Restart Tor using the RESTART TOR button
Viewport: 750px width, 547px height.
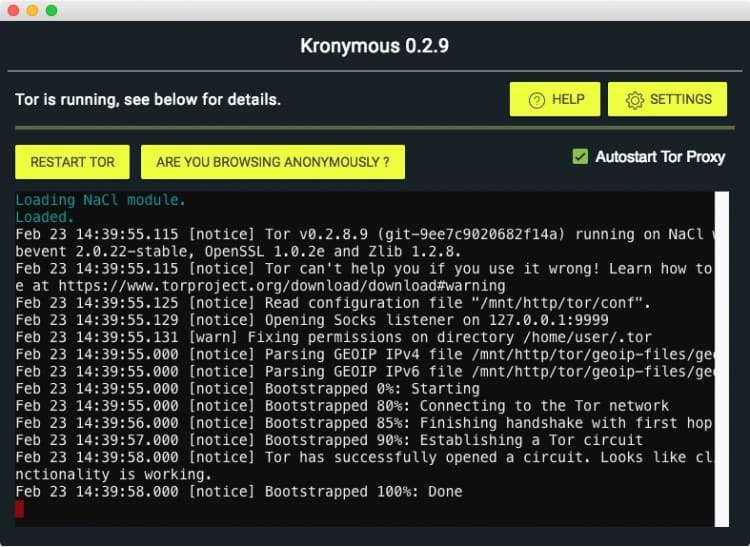tap(72, 162)
